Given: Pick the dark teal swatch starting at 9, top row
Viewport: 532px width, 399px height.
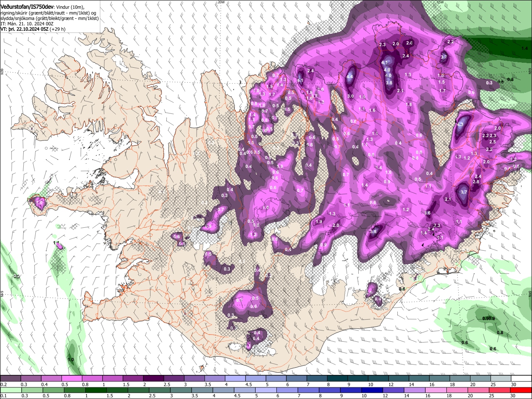Looking at the screenshot, I should tap(357, 378).
